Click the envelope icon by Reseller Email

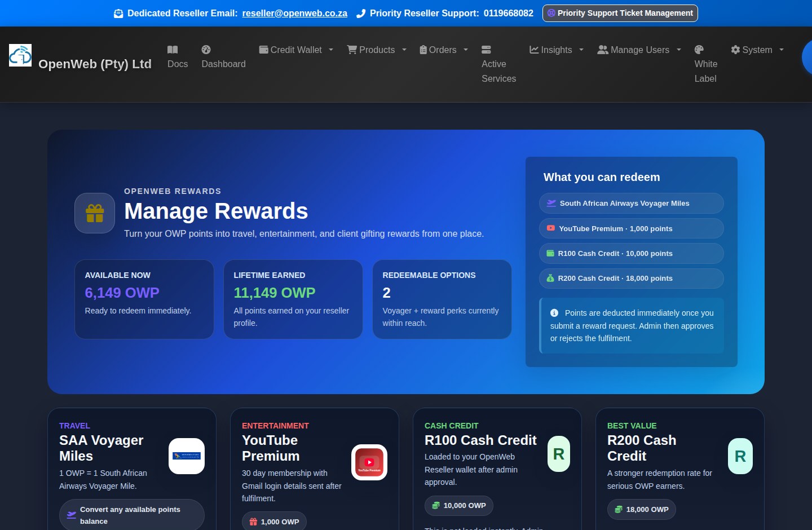118,14
